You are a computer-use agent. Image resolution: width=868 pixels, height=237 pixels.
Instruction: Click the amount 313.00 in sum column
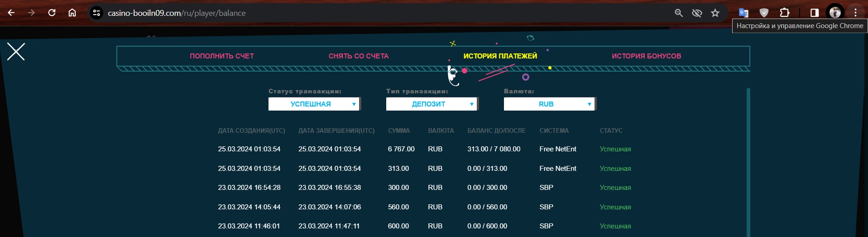(398, 169)
